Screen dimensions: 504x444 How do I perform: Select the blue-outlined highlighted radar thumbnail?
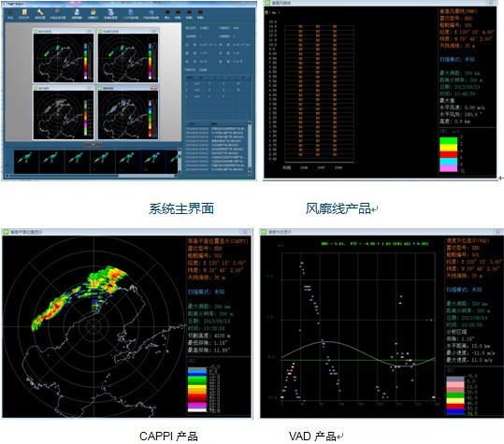[x=153, y=162]
